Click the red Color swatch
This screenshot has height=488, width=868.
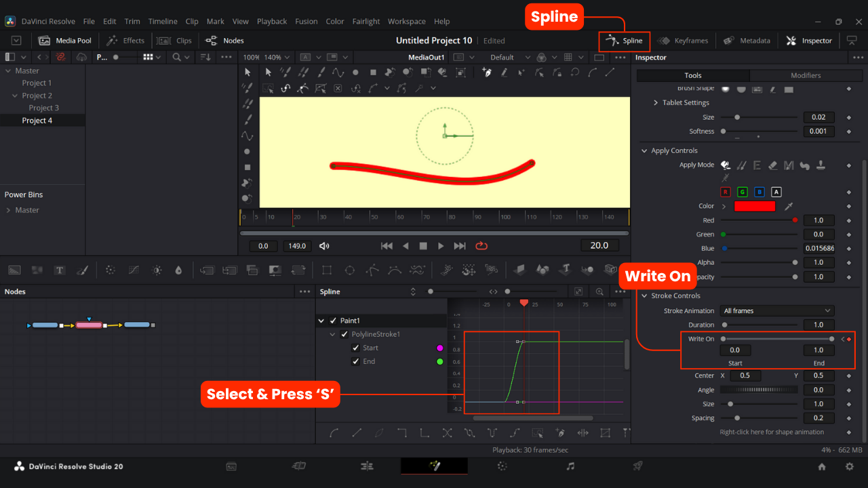(754, 206)
